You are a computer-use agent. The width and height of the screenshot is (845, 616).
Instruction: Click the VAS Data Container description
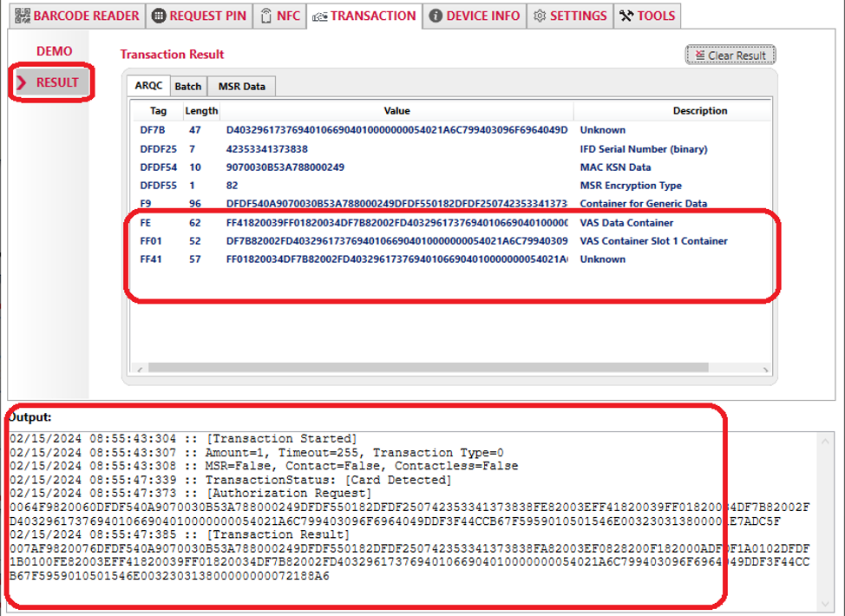click(626, 223)
